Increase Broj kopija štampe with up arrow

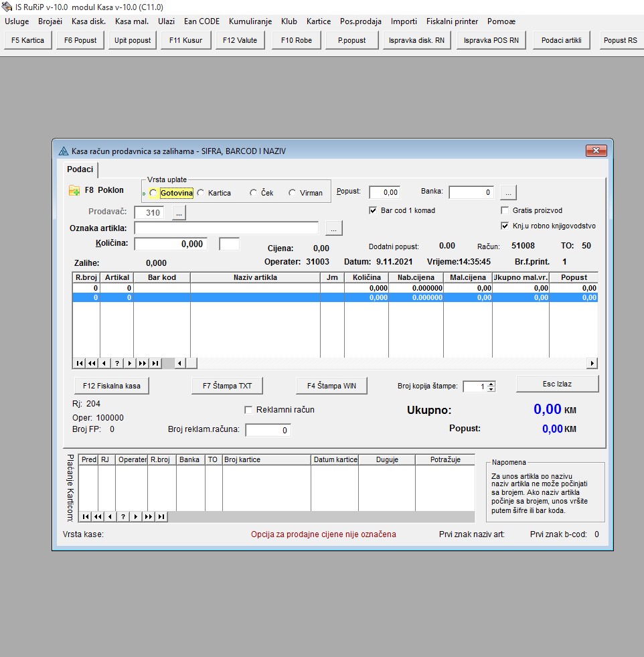coord(491,384)
